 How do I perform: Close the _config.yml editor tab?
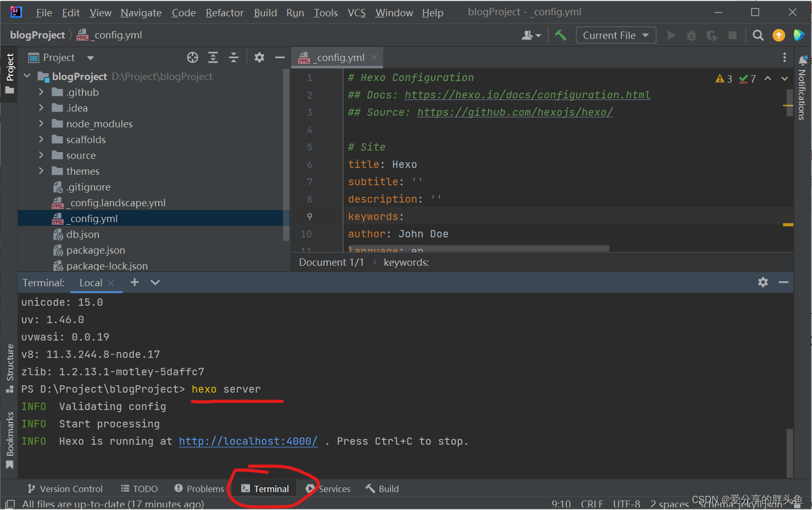374,57
